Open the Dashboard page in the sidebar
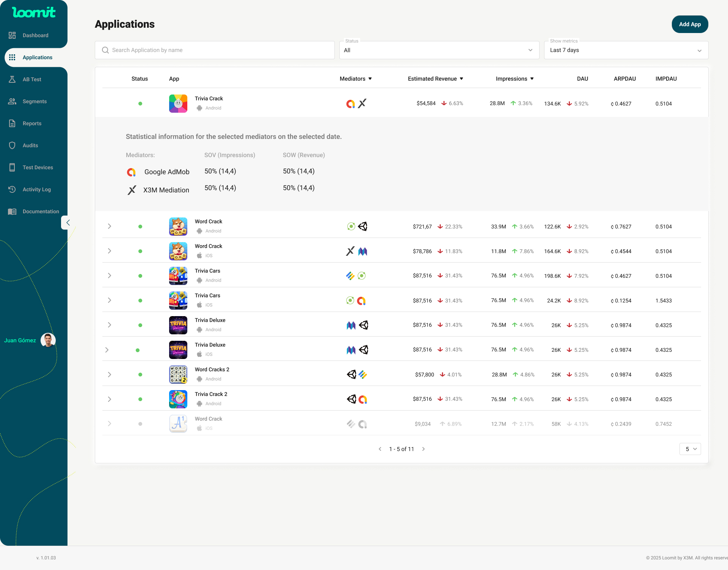728x570 pixels. (x=35, y=35)
